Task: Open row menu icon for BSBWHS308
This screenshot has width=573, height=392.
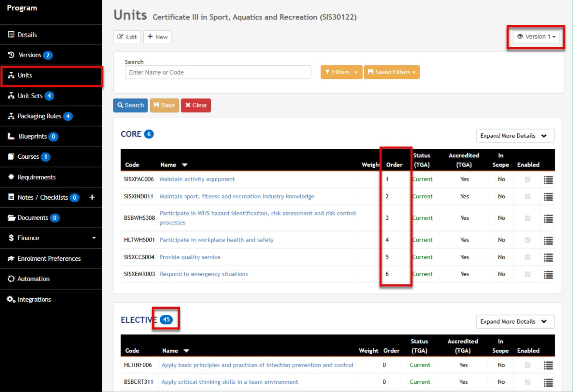Action: [x=548, y=218]
